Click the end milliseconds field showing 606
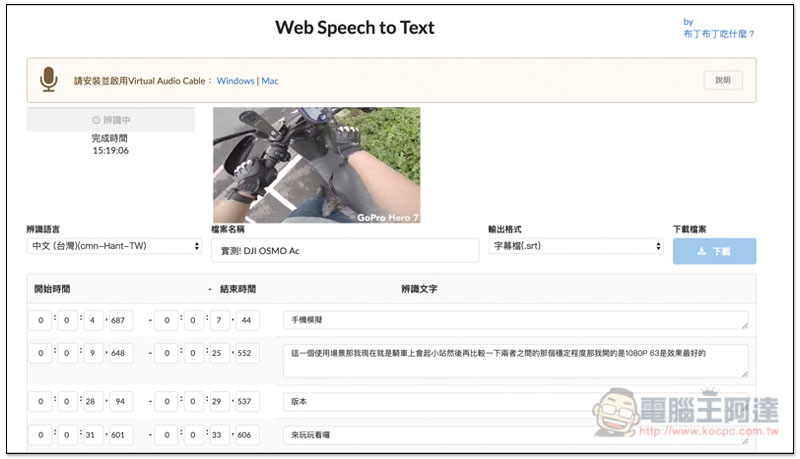This screenshot has height=459, width=800. 247,435
